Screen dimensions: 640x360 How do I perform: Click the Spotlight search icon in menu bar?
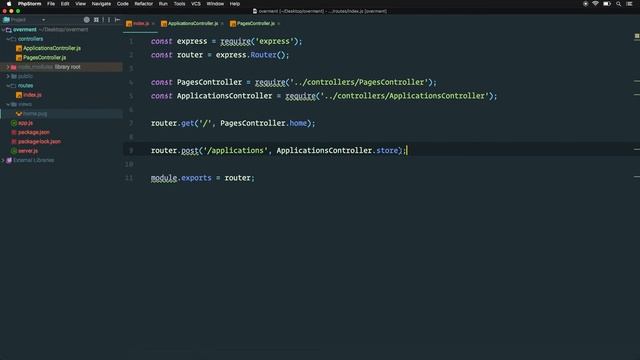[618, 4]
